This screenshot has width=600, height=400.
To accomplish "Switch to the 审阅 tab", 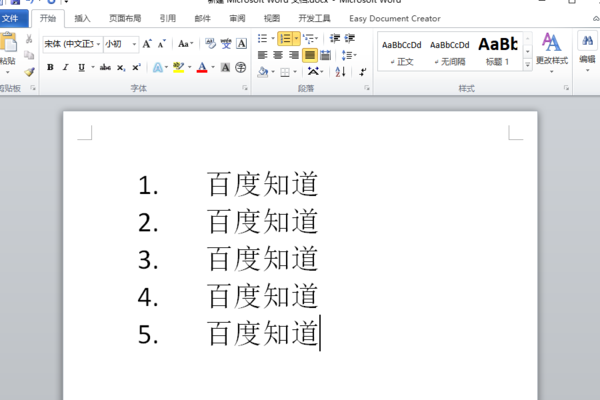I will [237, 18].
